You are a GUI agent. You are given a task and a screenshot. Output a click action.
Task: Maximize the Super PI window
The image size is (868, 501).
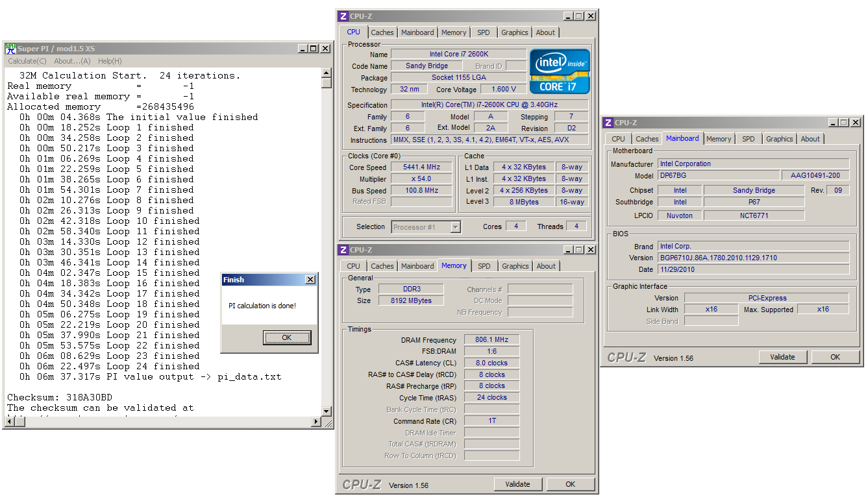(x=314, y=49)
